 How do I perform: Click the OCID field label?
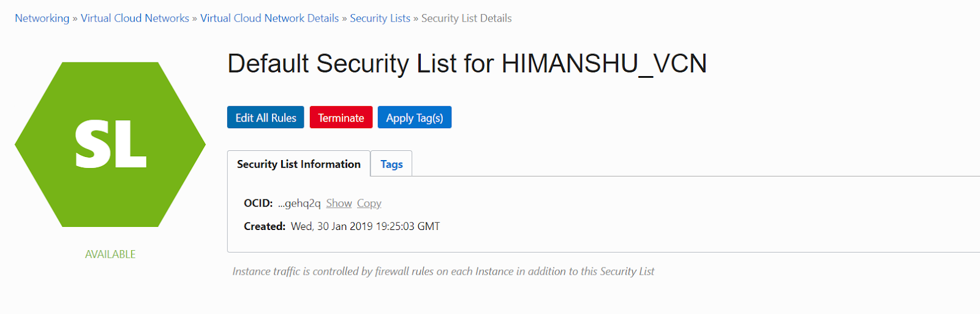[x=258, y=203]
